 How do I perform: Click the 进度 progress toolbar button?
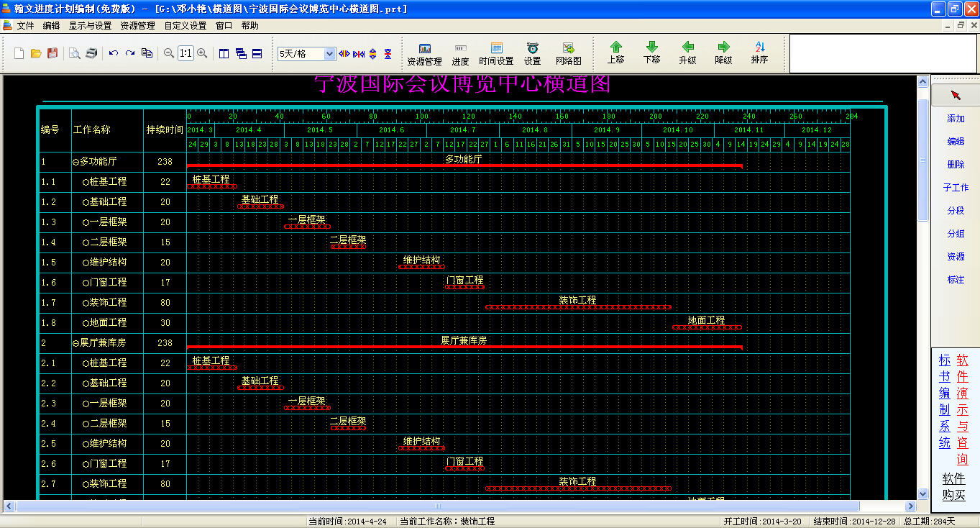[461, 54]
